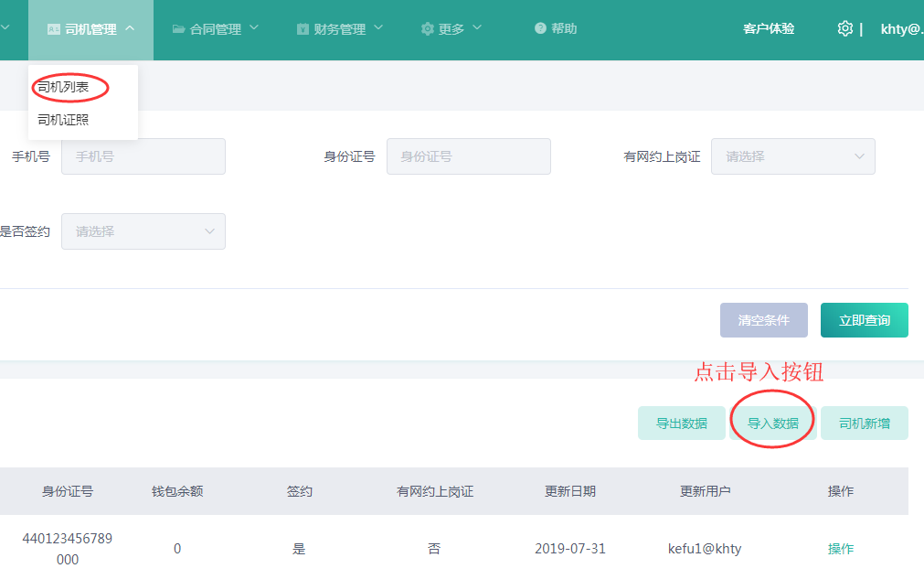Collapse the 司机管理 menu chevron

[129, 28]
